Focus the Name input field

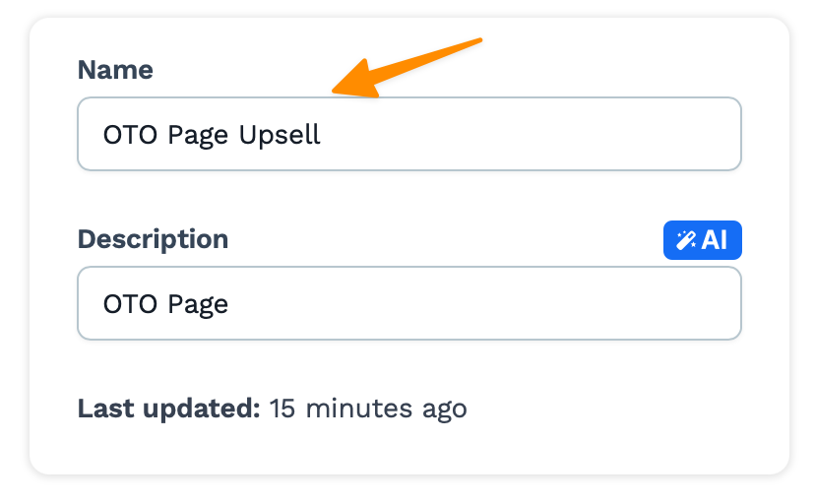[x=408, y=134]
